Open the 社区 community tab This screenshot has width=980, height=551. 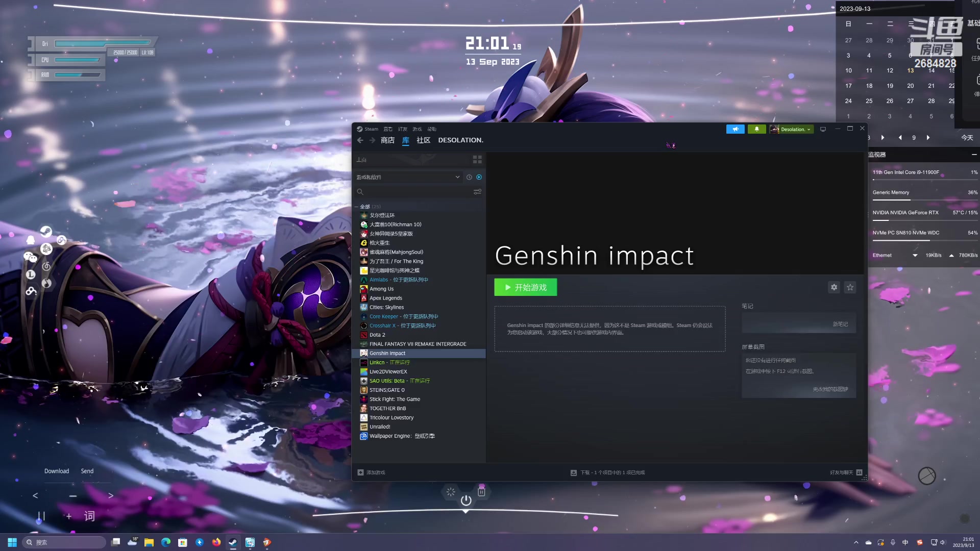[424, 140]
